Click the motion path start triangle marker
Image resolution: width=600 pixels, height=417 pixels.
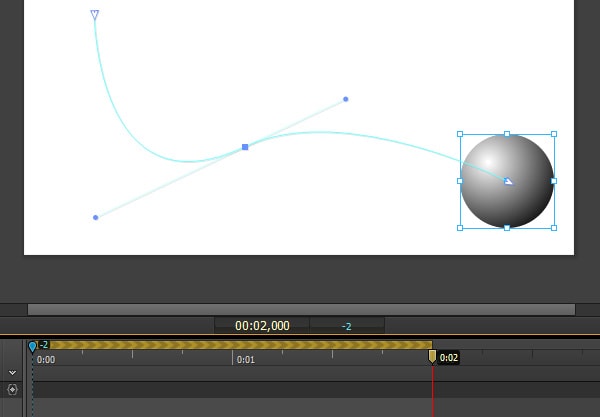coord(95,15)
